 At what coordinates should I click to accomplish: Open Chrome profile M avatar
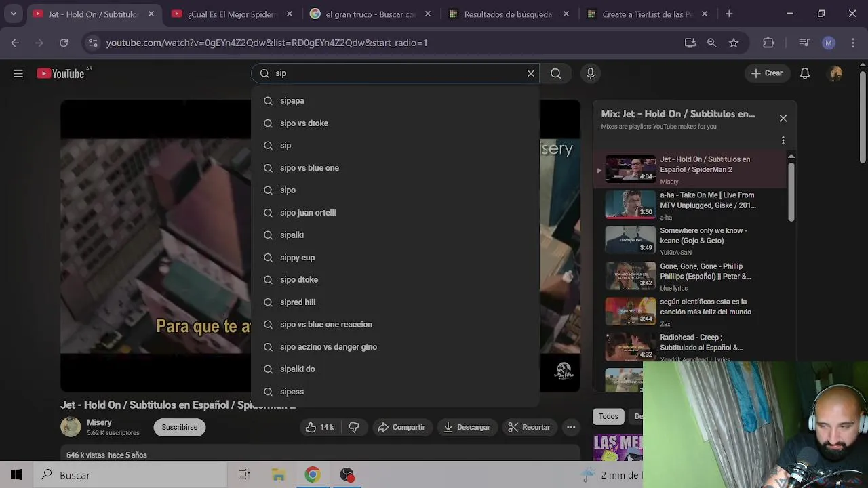click(828, 43)
